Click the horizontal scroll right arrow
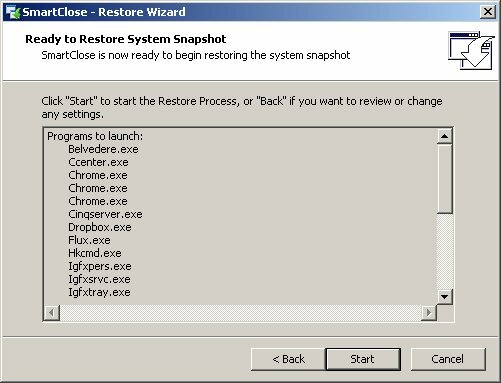 (x=429, y=313)
